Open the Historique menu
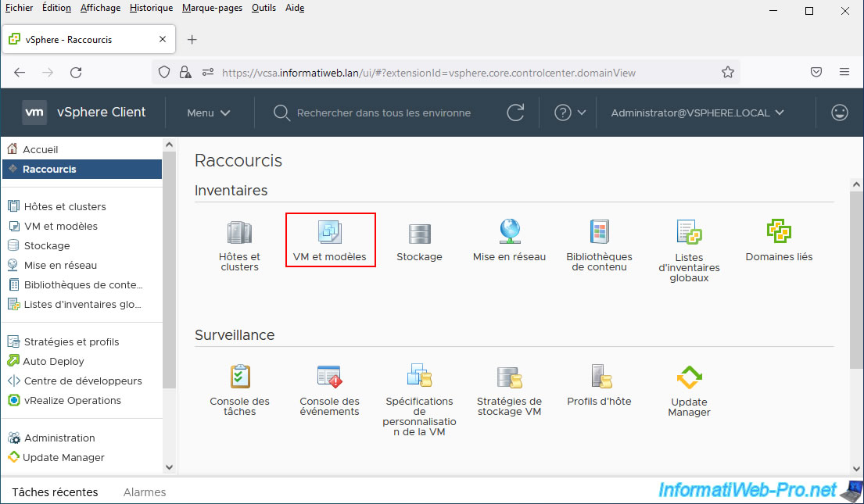This screenshot has height=504, width=864. pos(151,8)
